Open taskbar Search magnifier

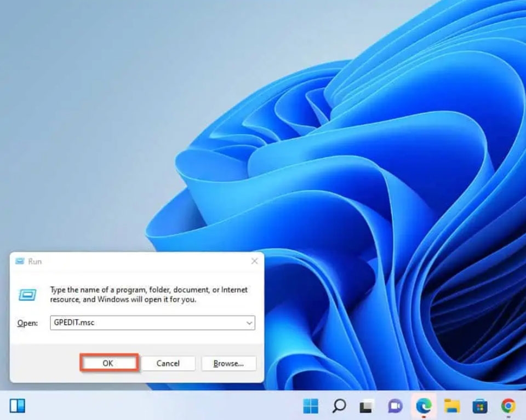click(339, 406)
